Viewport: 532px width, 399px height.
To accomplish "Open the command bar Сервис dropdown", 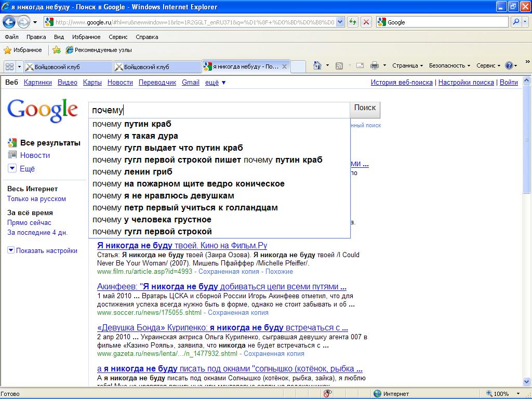I will point(488,65).
